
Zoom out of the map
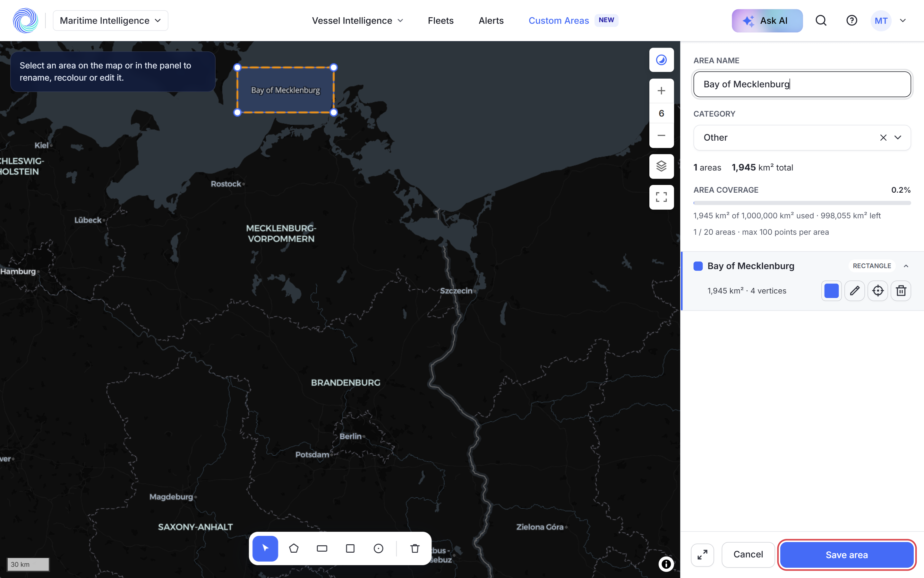(x=661, y=135)
